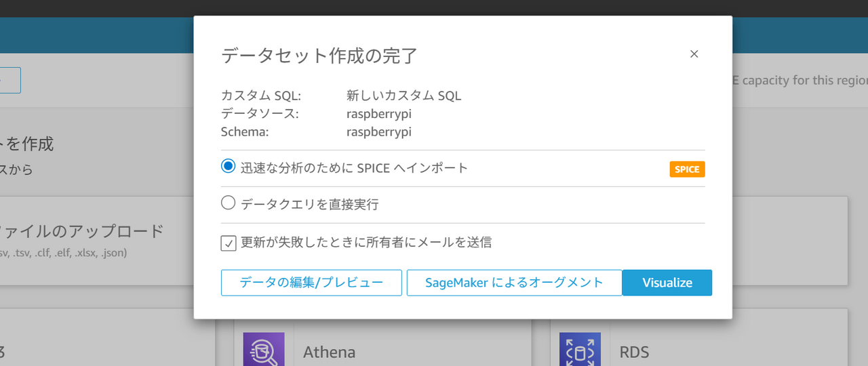Click the SageMaker によるオーグメント button
The height and width of the screenshot is (366, 868).
coord(514,283)
